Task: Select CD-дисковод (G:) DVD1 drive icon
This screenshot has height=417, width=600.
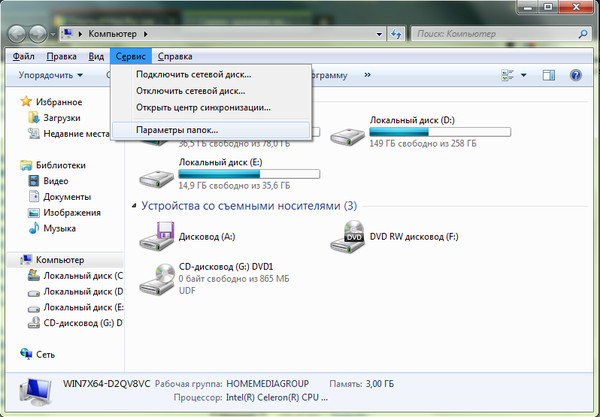Action: click(x=157, y=278)
